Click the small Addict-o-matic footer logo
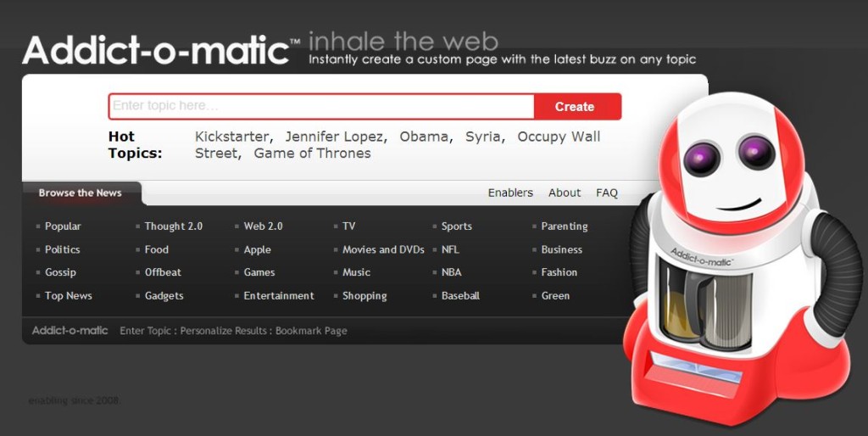 [x=70, y=330]
